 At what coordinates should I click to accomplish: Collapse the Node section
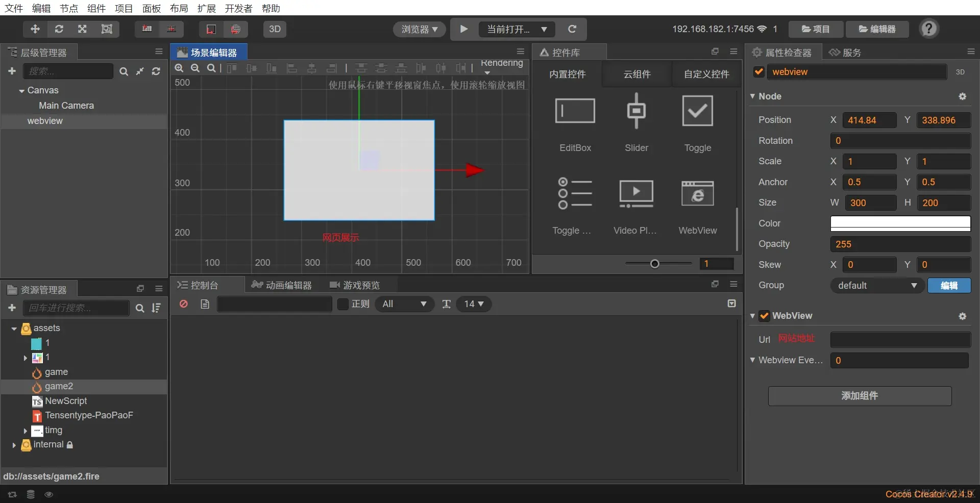coord(752,96)
